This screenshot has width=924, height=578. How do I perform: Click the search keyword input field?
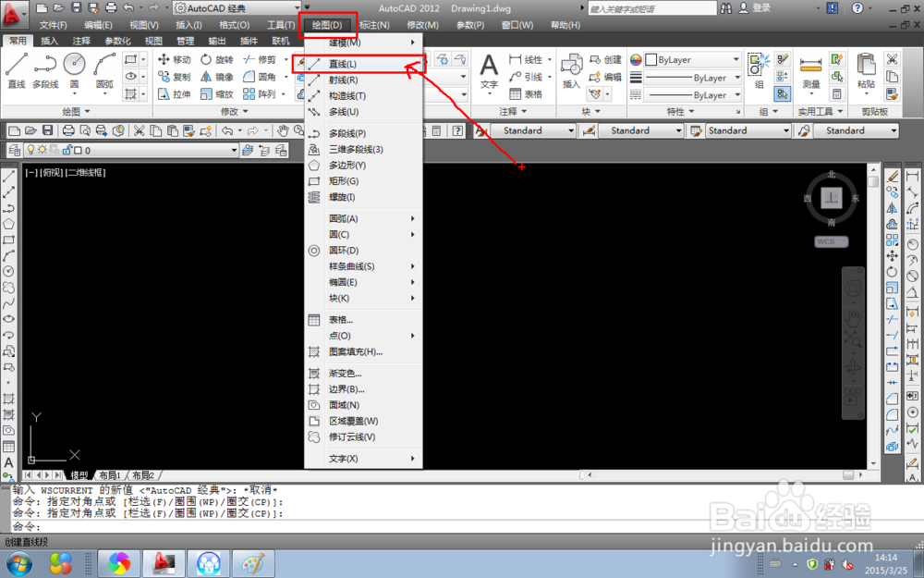point(651,8)
